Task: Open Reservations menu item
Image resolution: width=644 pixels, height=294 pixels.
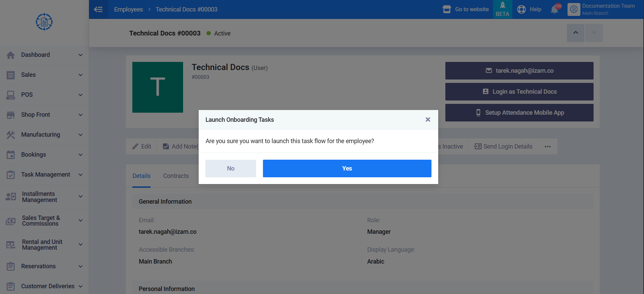Action: point(44,266)
